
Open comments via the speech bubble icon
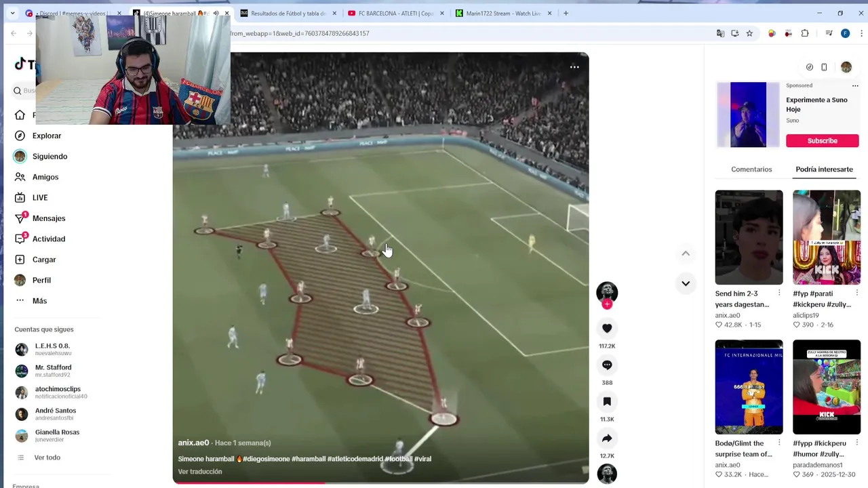pos(607,365)
